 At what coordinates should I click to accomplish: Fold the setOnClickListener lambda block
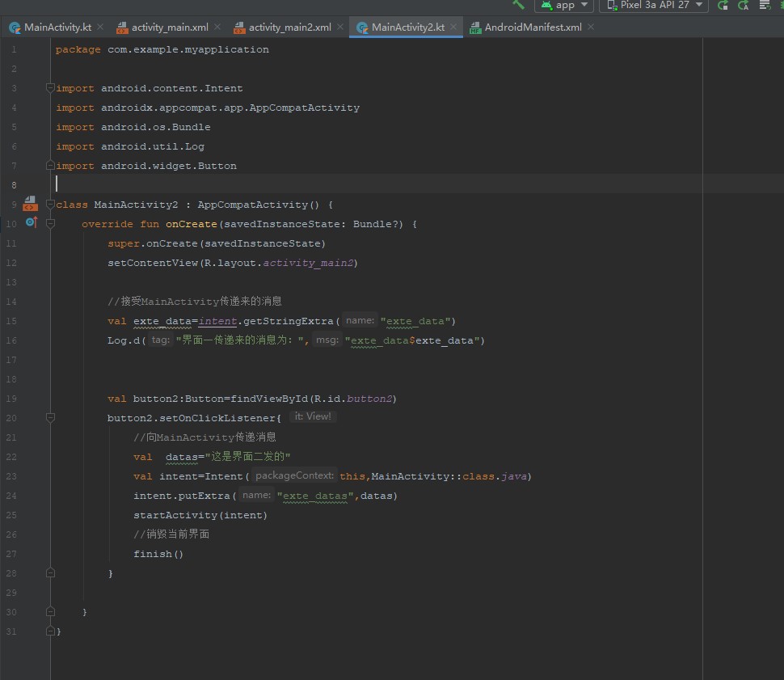pyautogui.click(x=50, y=418)
